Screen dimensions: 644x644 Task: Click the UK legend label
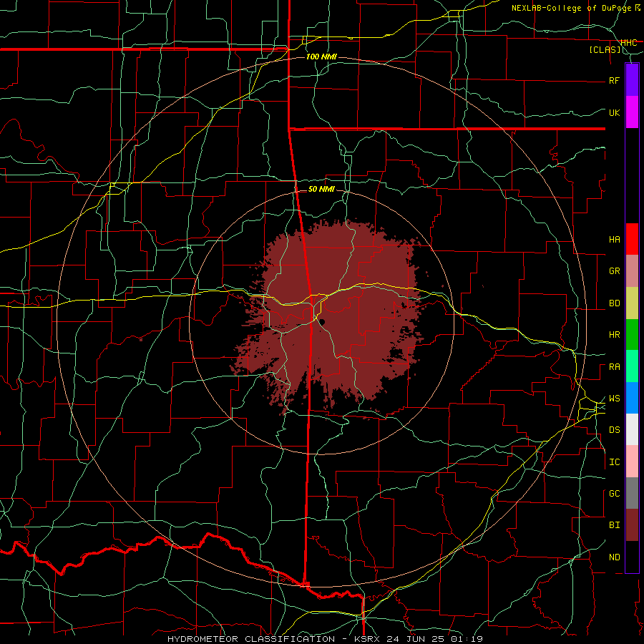(614, 112)
